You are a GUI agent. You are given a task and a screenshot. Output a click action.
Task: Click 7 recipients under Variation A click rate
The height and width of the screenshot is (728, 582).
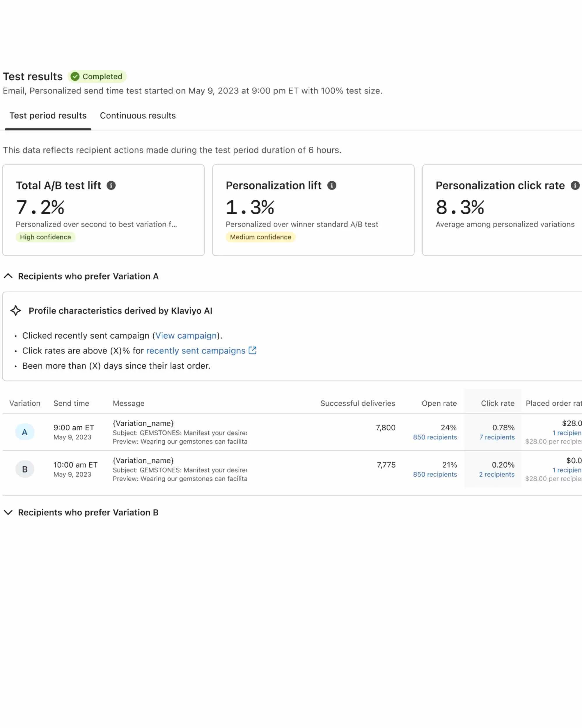click(497, 437)
